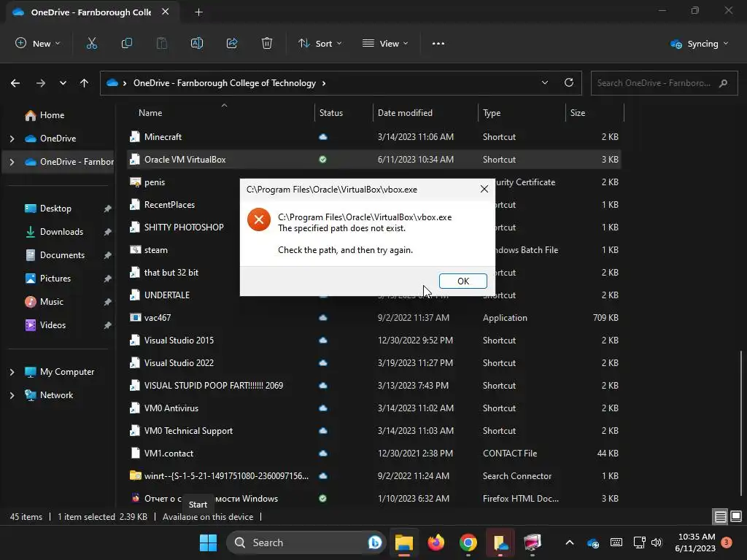This screenshot has height=560, width=747.
Task: Show hidden tray icons chevron
Action: (x=569, y=542)
